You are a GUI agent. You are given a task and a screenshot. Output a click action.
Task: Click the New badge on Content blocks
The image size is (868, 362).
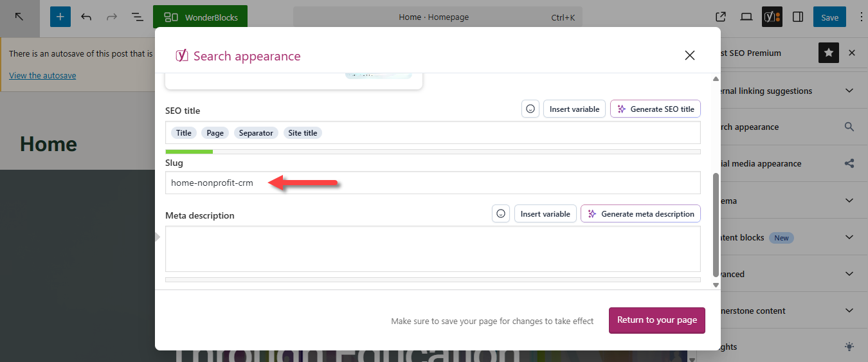coord(781,238)
